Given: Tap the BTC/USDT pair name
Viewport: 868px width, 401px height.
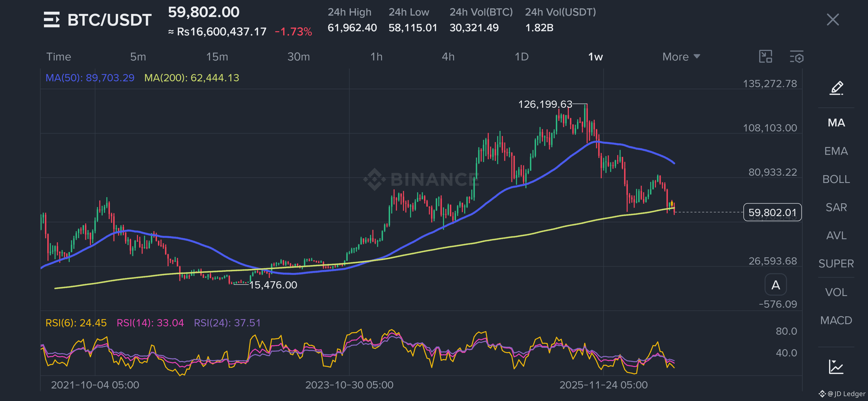Looking at the screenshot, I should [110, 20].
